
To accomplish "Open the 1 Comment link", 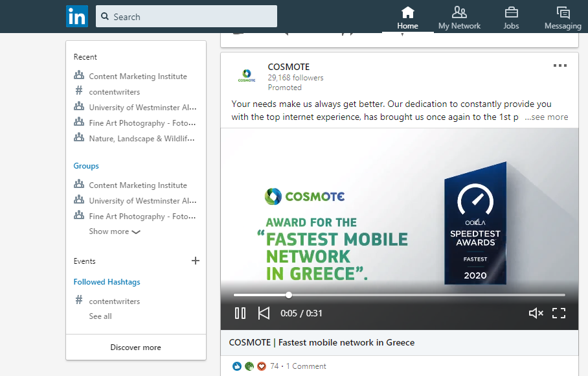I will (306, 366).
